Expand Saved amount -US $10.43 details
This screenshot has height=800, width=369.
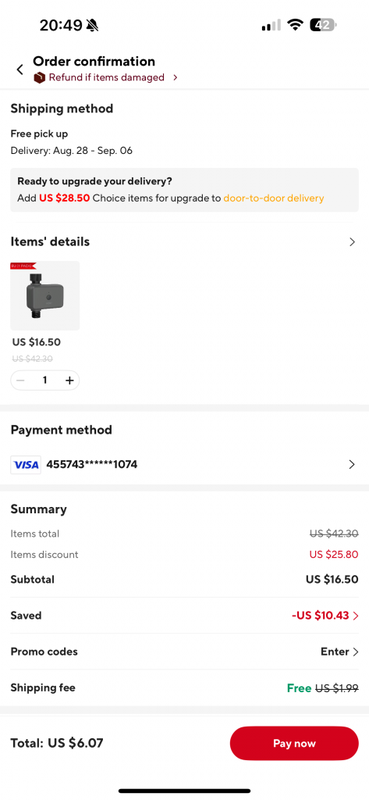325,615
